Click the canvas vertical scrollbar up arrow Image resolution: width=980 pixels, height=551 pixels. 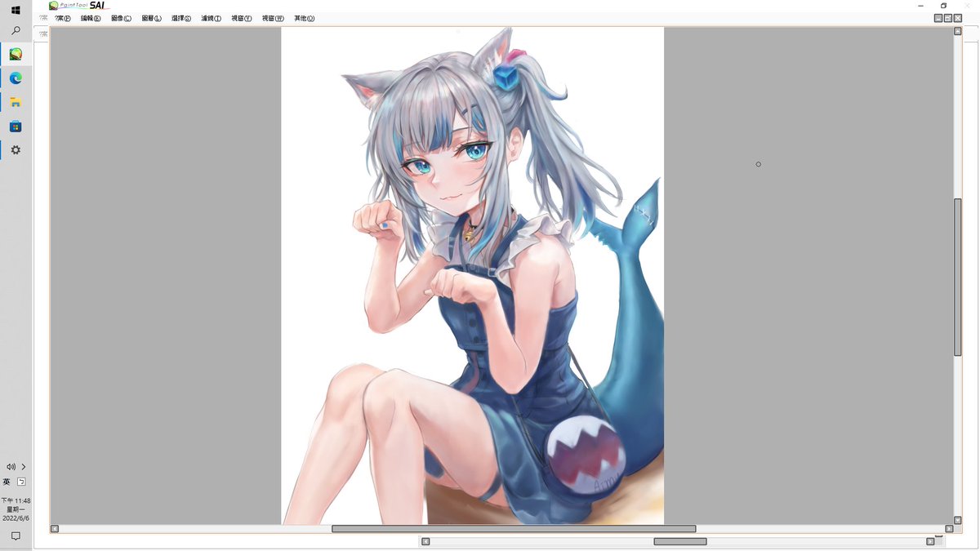(958, 31)
